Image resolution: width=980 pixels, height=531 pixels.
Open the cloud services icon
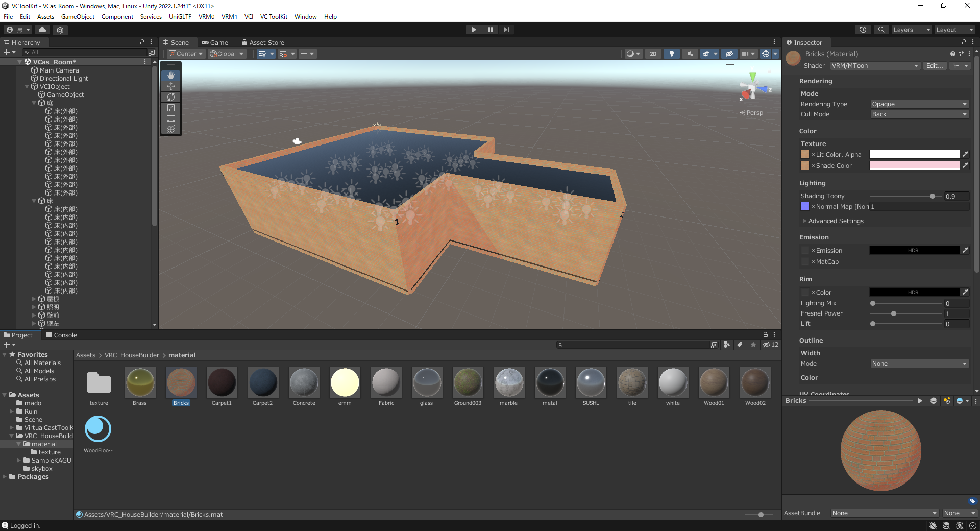[x=42, y=30]
